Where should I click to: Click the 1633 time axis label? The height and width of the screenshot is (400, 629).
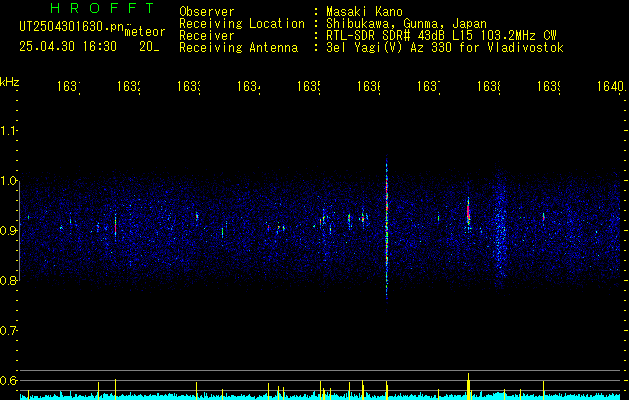(x=189, y=86)
